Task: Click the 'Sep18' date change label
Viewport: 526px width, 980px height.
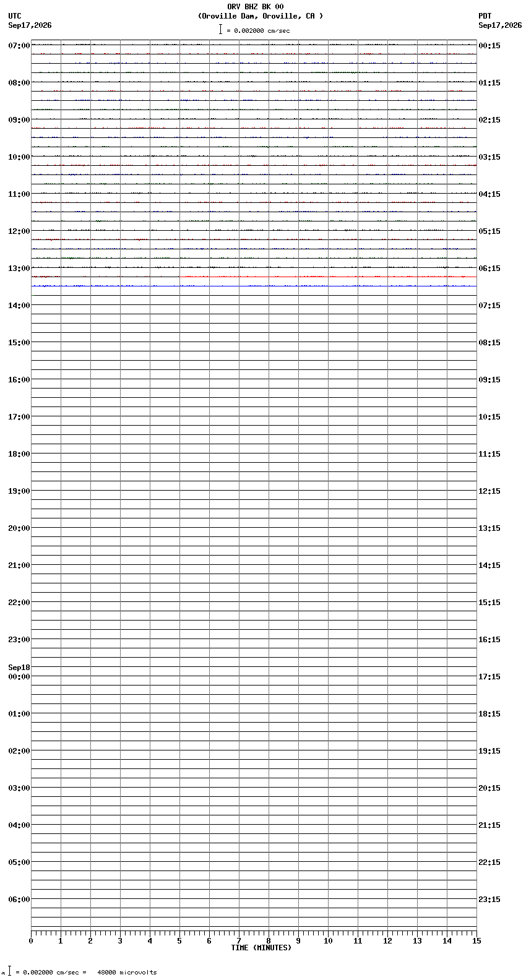Action: tap(19, 668)
